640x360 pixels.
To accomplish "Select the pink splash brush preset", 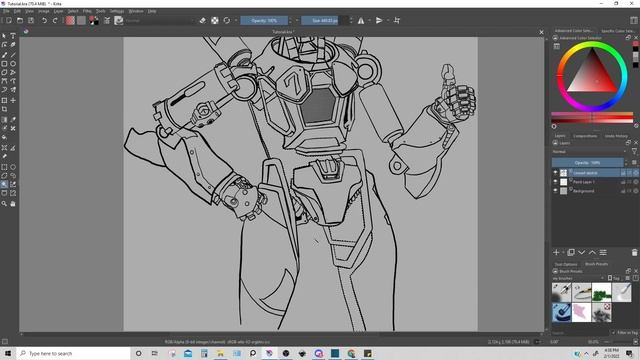I will tap(582, 312).
